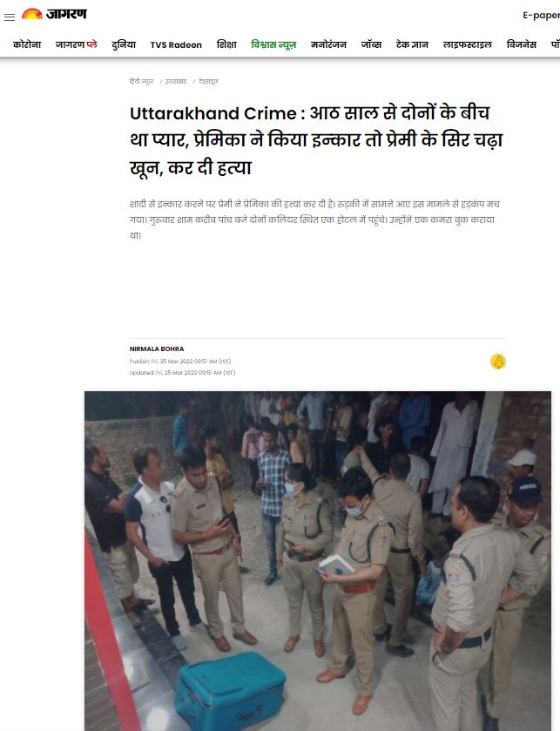The height and width of the screenshot is (731, 560).
Task: Select the शिक्षा menu item
Action: coord(226,44)
